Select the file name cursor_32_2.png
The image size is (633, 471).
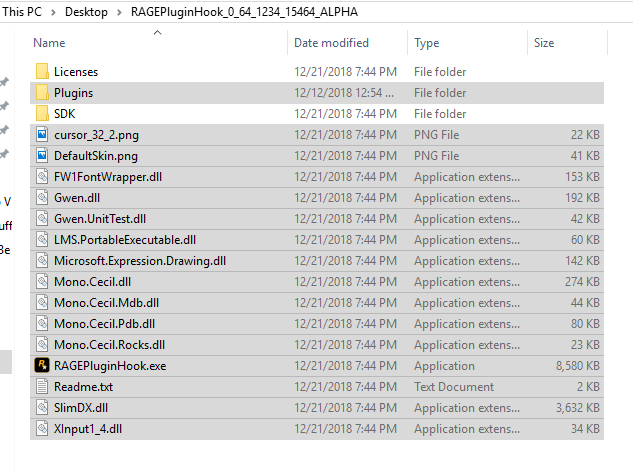[96, 135]
